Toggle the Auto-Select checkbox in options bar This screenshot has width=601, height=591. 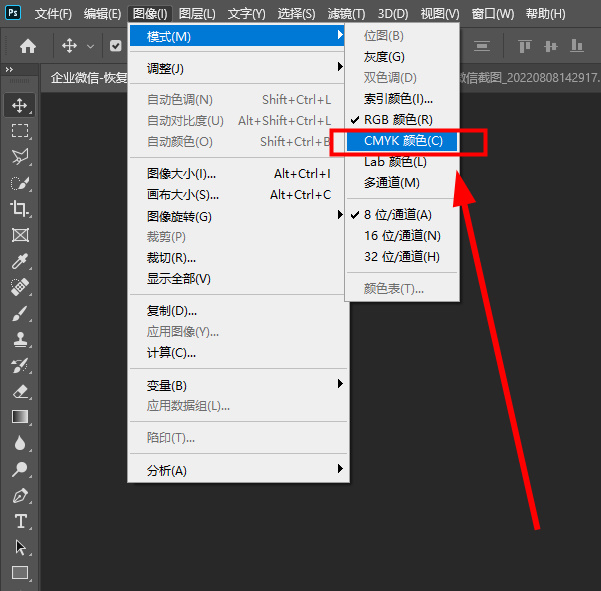coord(115,46)
